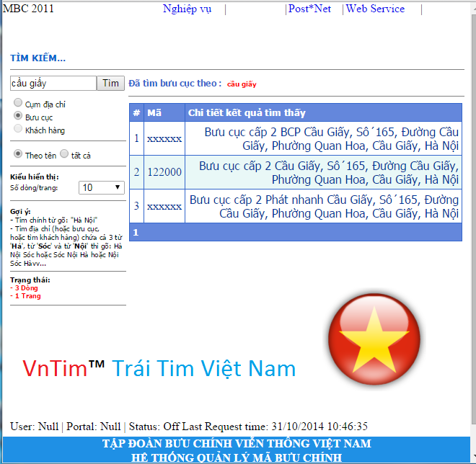This screenshot has height=464, width=476.
Task: Click the Phát nhanh Cầu Giấy result description
Action: tap(324, 207)
